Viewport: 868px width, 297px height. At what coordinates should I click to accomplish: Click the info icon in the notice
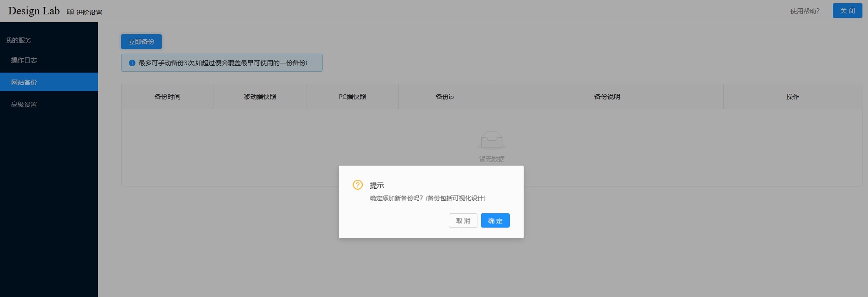tap(132, 63)
